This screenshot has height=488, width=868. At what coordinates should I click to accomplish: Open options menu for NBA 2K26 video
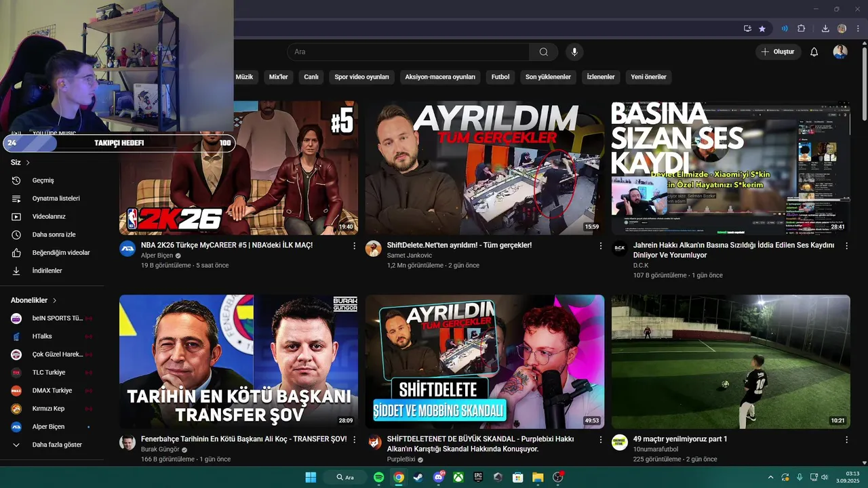[354, 246]
